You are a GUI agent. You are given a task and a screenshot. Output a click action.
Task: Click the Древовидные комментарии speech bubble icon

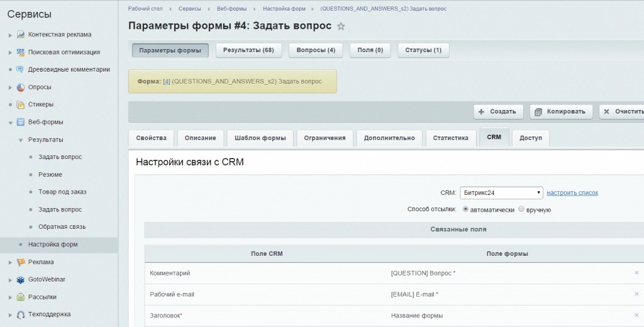(x=20, y=69)
